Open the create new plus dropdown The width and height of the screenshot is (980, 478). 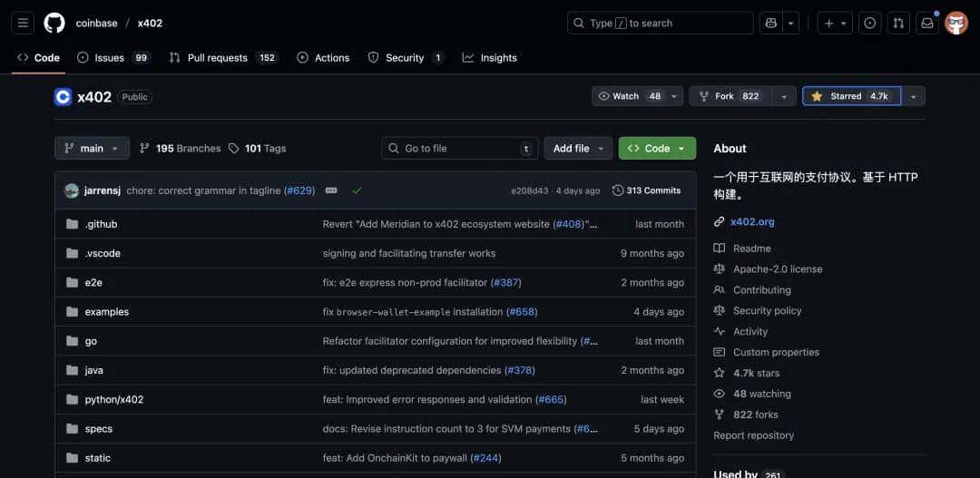(x=835, y=23)
